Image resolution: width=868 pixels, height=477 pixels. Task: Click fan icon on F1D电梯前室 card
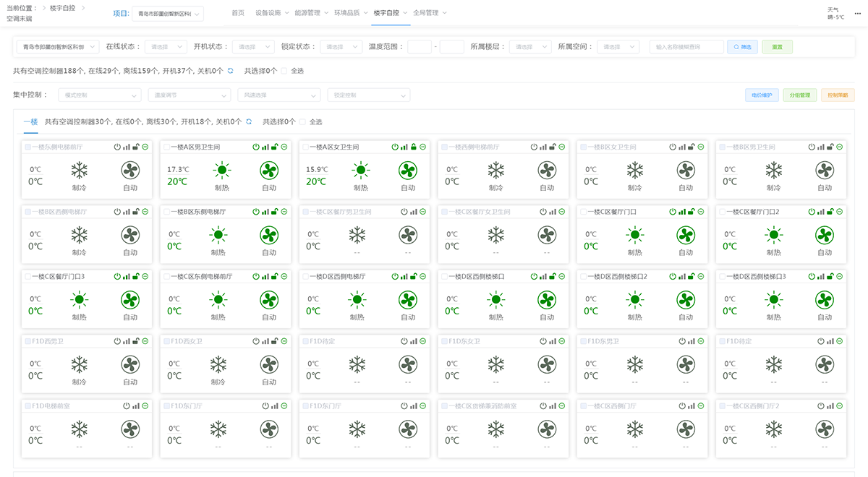(130, 430)
